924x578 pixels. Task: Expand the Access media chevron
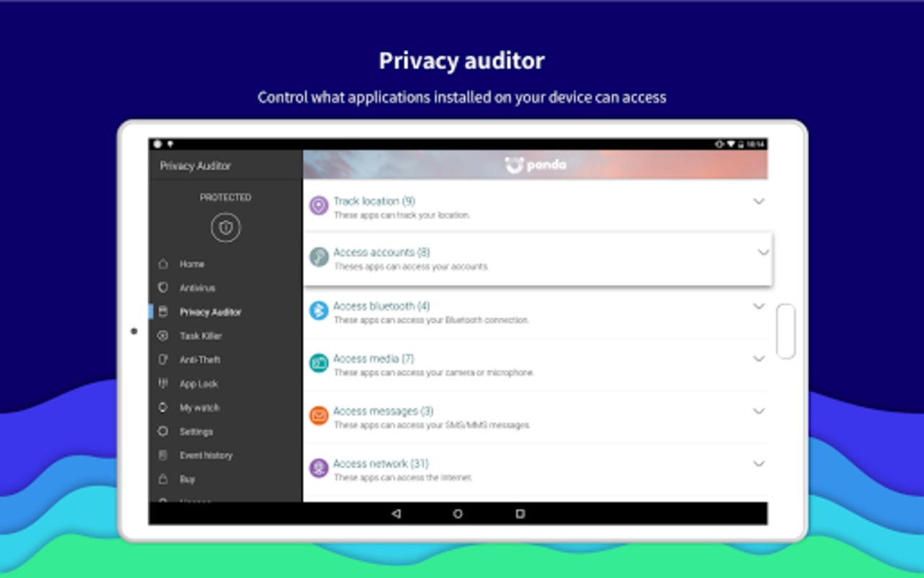coord(759,359)
